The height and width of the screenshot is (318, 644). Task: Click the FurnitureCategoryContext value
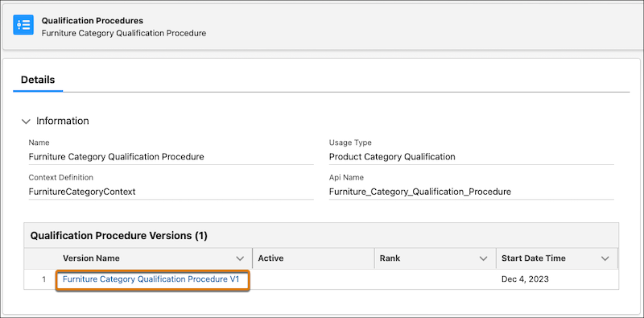[82, 192]
